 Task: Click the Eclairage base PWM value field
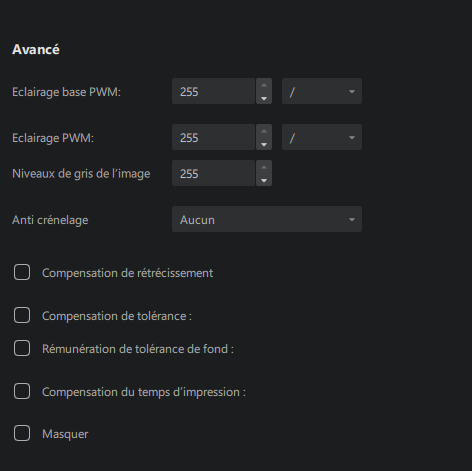coord(214,91)
